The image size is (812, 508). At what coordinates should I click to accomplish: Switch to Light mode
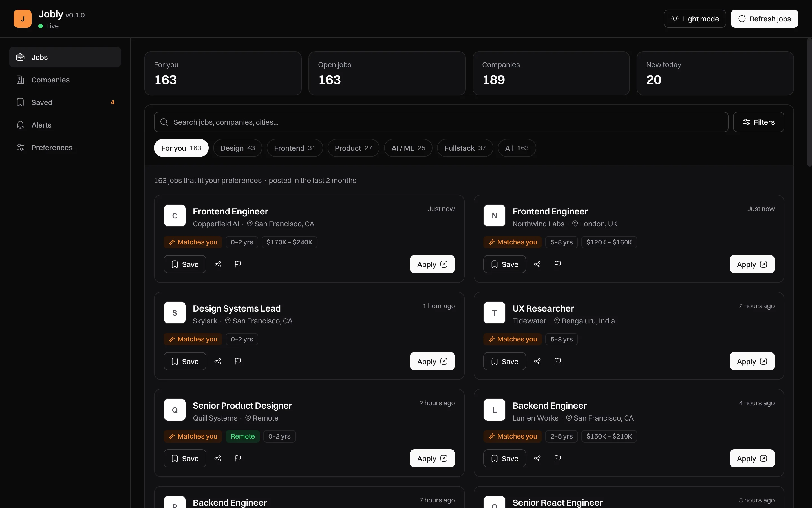pos(695,19)
